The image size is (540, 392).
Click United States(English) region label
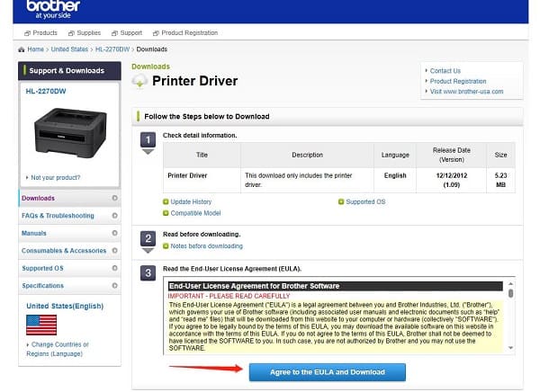(65, 307)
